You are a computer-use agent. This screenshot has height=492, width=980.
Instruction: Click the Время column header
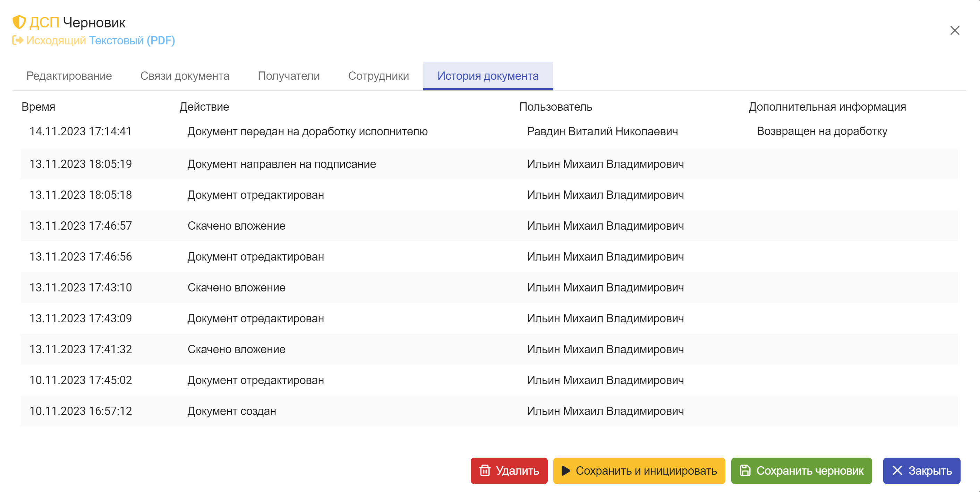click(x=38, y=107)
